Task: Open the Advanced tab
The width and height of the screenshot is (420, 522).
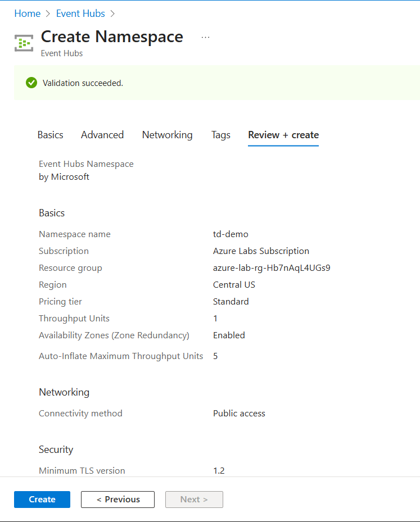Action: click(x=102, y=135)
